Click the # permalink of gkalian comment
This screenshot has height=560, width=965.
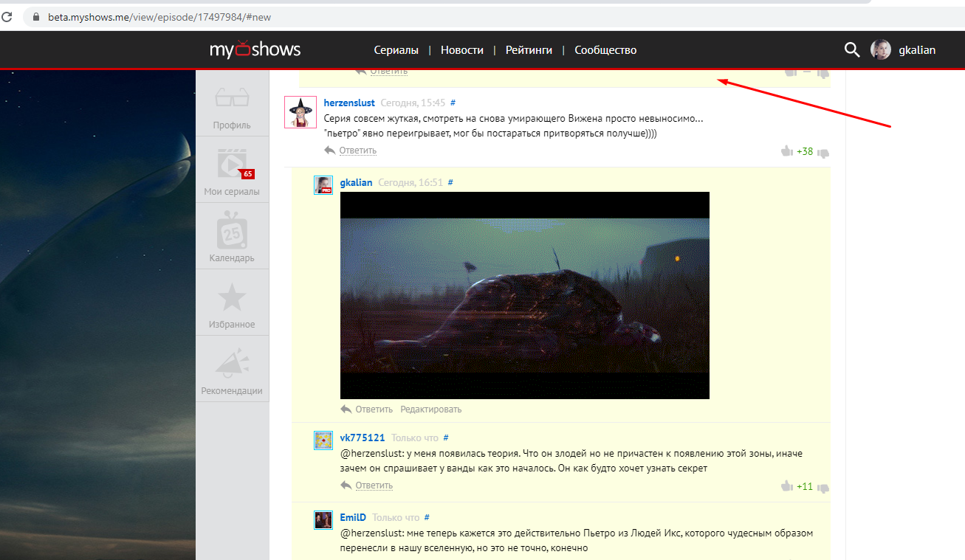tap(450, 182)
